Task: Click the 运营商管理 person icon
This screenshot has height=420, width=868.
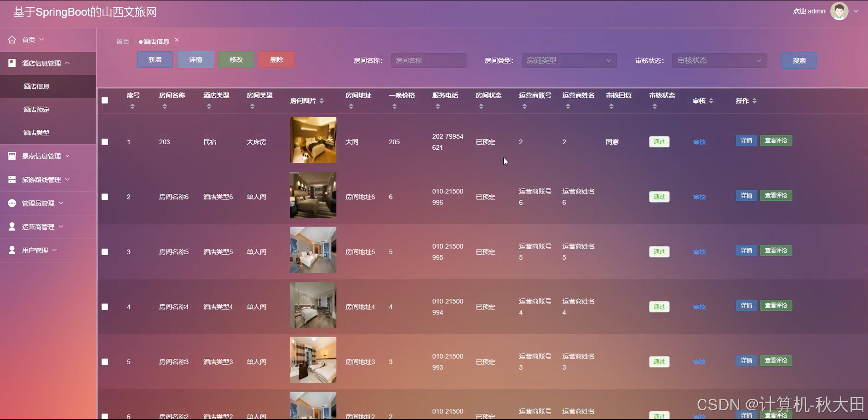Action: coord(12,227)
